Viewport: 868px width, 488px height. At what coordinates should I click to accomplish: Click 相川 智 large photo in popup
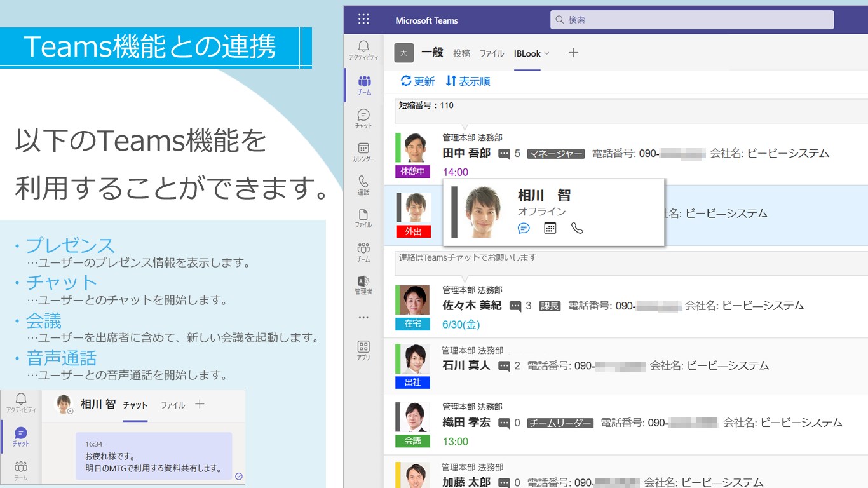(484, 212)
